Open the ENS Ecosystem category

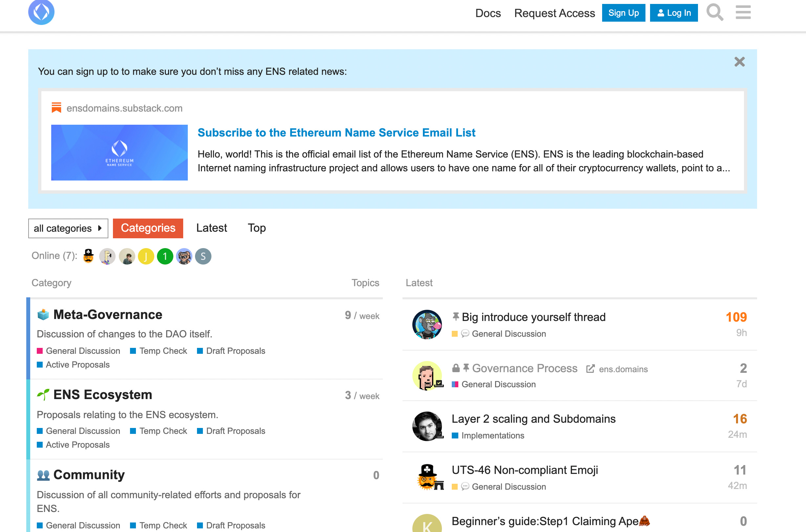pos(102,395)
